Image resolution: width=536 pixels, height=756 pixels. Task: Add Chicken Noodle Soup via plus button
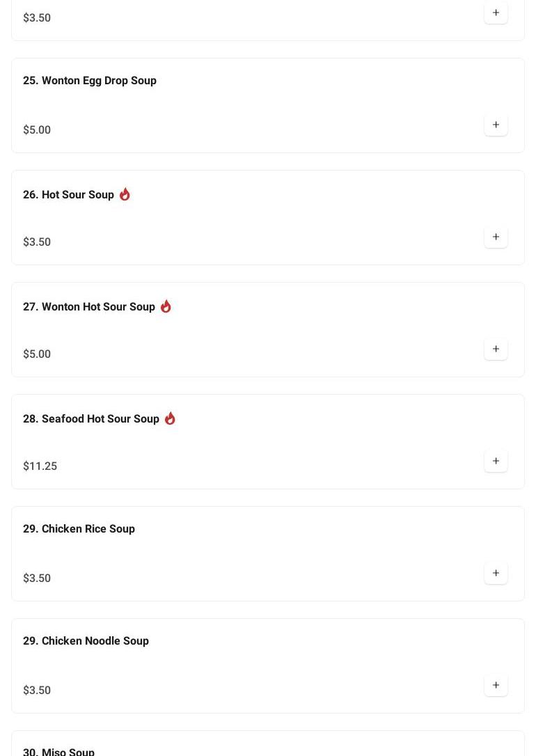point(496,686)
